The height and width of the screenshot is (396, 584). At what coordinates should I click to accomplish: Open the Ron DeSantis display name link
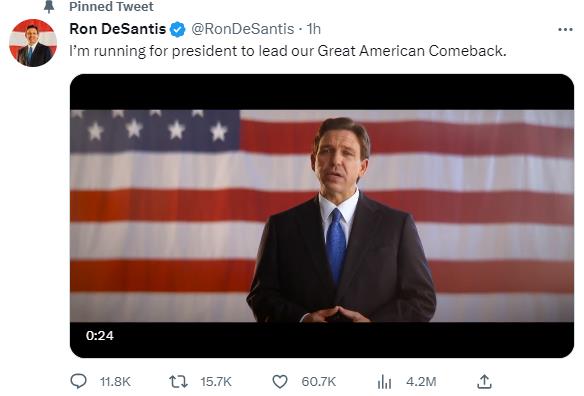[118, 29]
